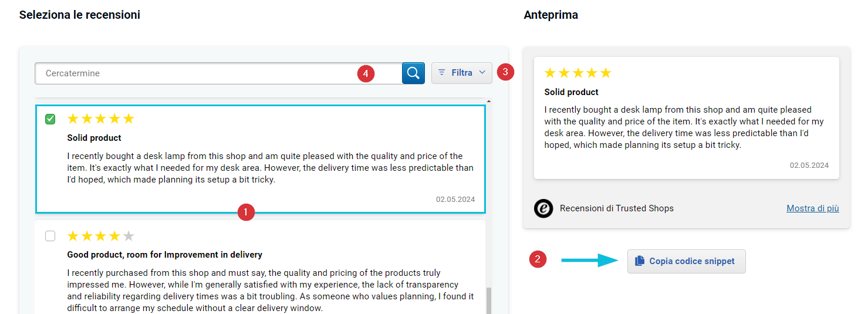The height and width of the screenshot is (314, 868).
Task: Click red step marker number 4
Action: coord(366,73)
